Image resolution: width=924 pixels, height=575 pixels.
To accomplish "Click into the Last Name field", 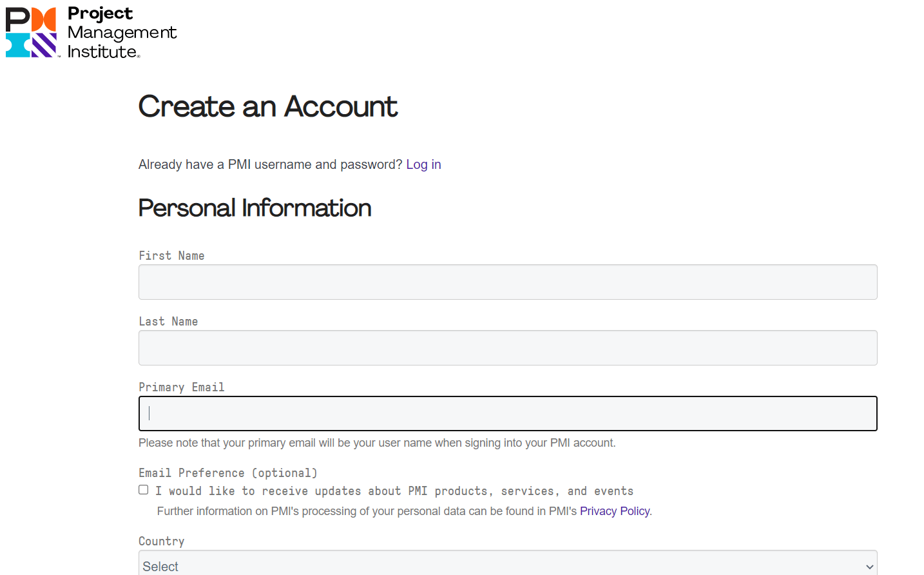I will coord(508,347).
